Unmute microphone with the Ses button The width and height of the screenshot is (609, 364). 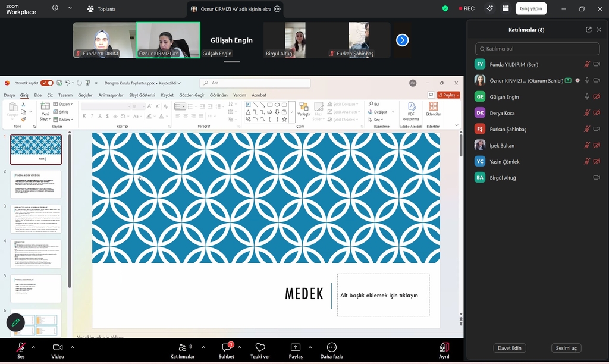click(21, 348)
